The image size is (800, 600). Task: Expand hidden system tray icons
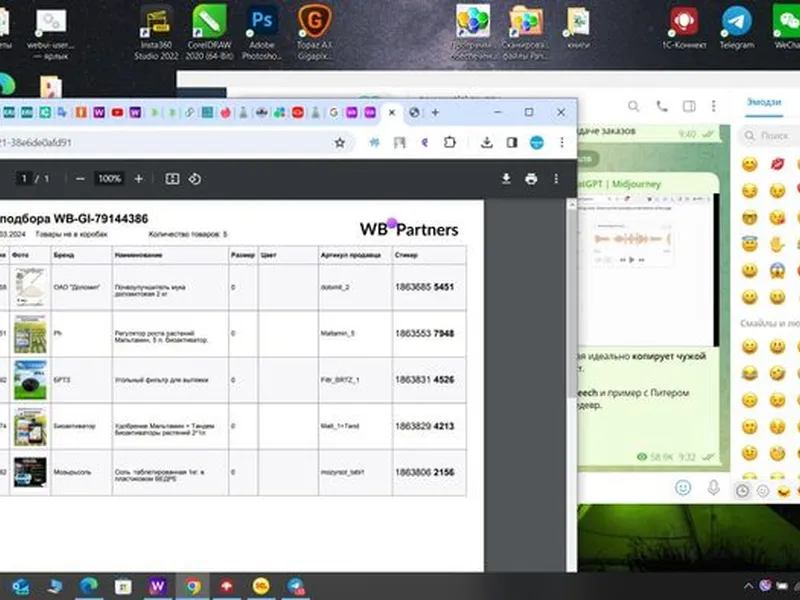[x=747, y=586]
